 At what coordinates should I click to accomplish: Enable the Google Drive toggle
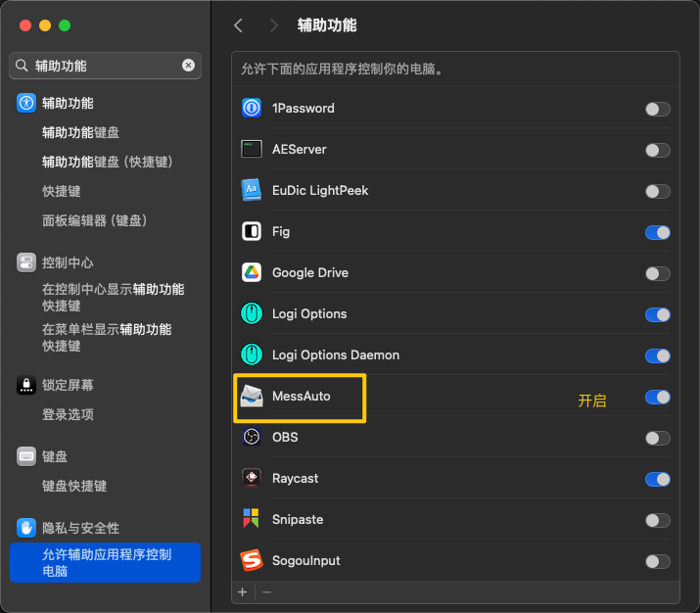coord(657,273)
